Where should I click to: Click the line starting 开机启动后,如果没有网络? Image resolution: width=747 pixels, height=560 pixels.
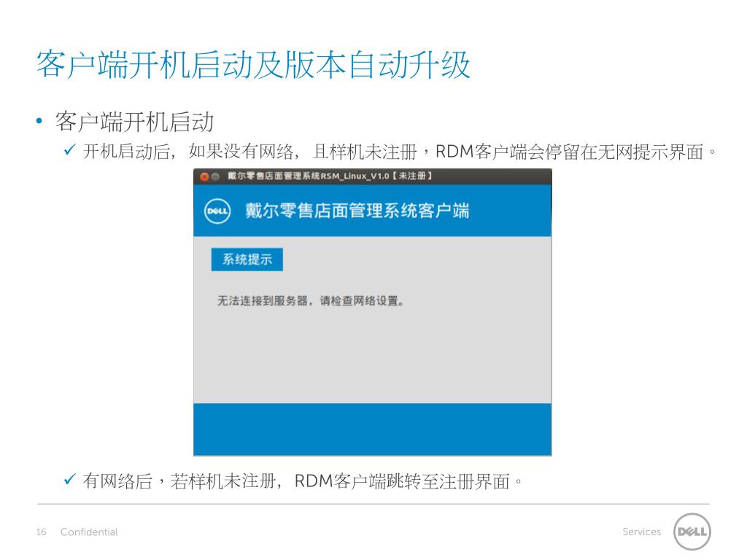[x=399, y=152]
